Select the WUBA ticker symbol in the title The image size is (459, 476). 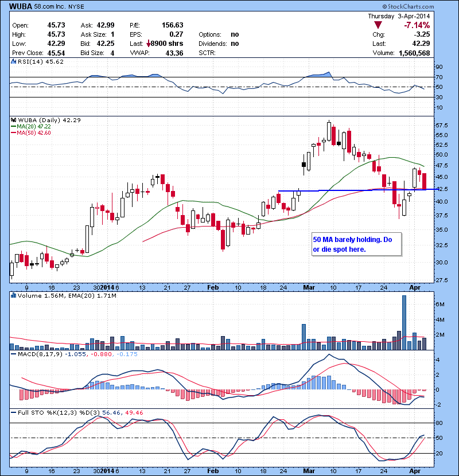(x=20, y=6)
